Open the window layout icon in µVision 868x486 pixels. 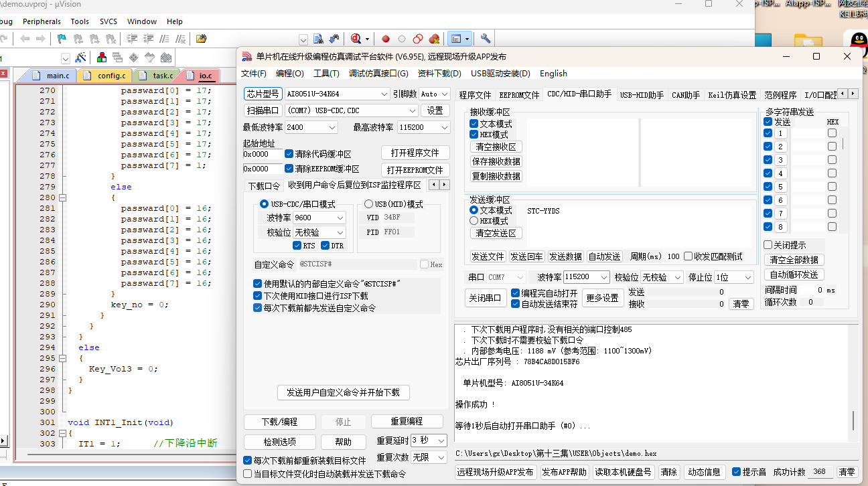456,39
